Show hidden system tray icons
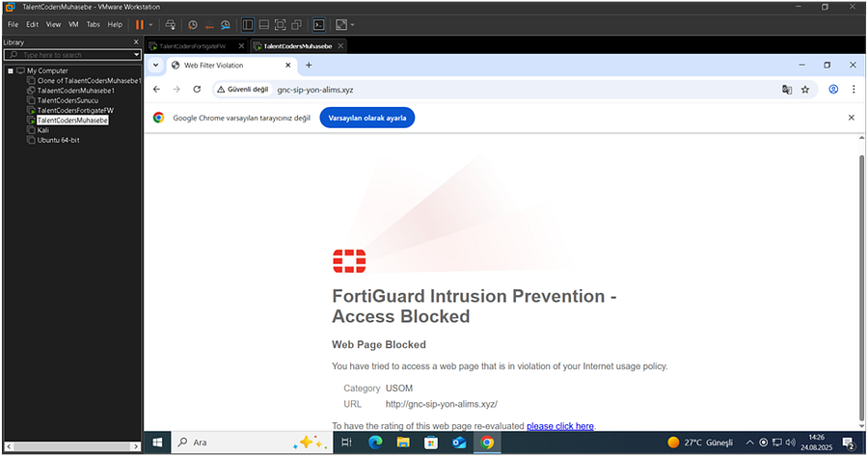Viewport: 868px width, 456px height. tap(749, 443)
